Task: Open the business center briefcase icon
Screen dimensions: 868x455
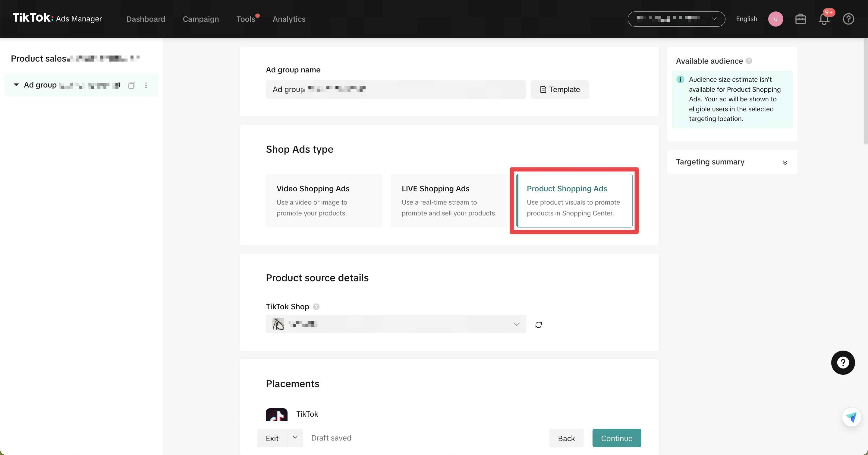Action: tap(800, 19)
